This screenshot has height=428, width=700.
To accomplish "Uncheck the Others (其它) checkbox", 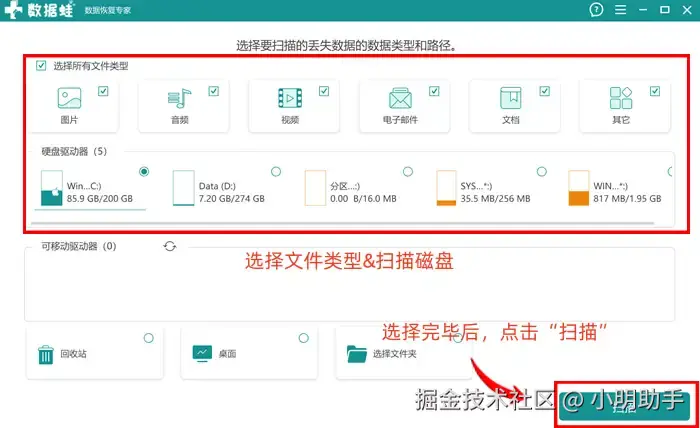I will click(x=655, y=91).
